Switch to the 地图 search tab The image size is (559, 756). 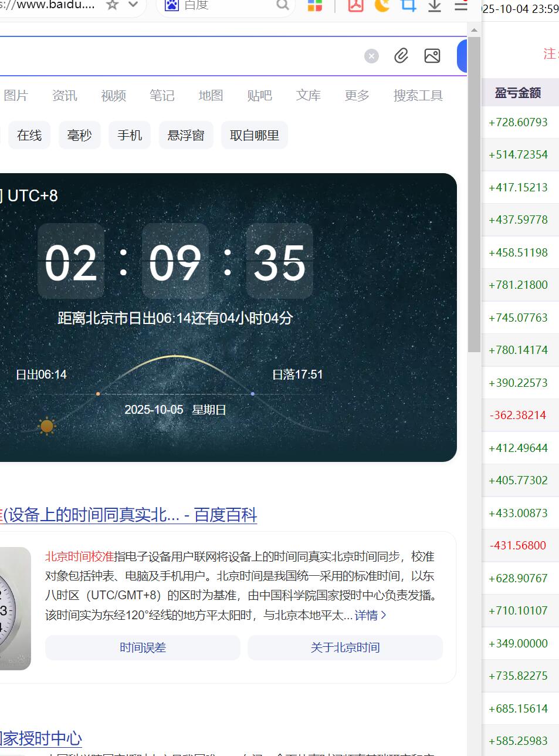pyautogui.click(x=211, y=95)
